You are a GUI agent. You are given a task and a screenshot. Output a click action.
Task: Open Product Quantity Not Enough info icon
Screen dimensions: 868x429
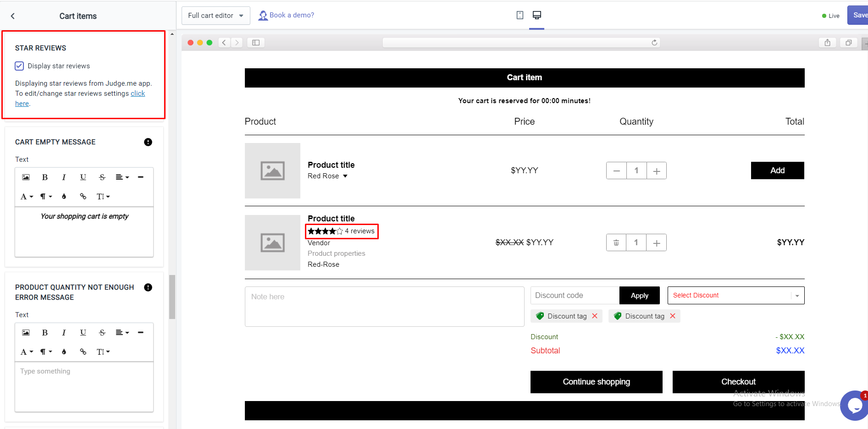pyautogui.click(x=148, y=287)
